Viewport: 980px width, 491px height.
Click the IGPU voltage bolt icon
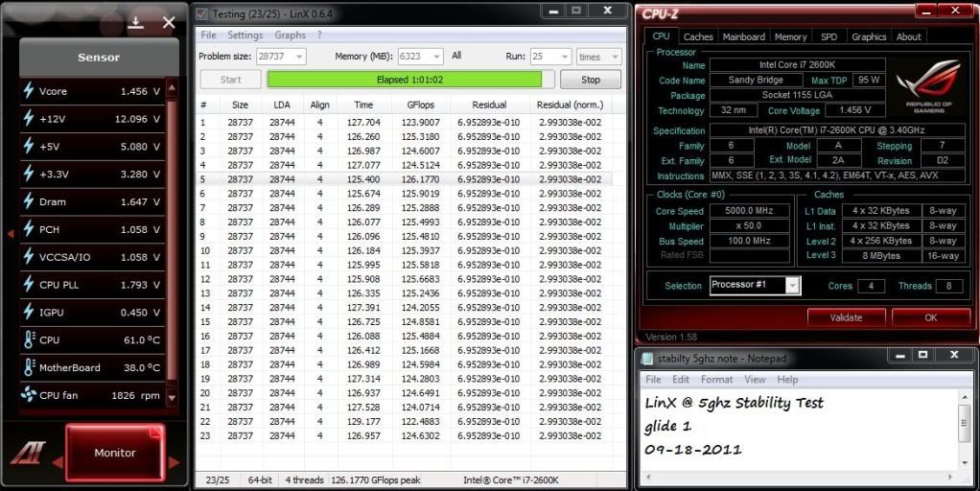(29, 312)
